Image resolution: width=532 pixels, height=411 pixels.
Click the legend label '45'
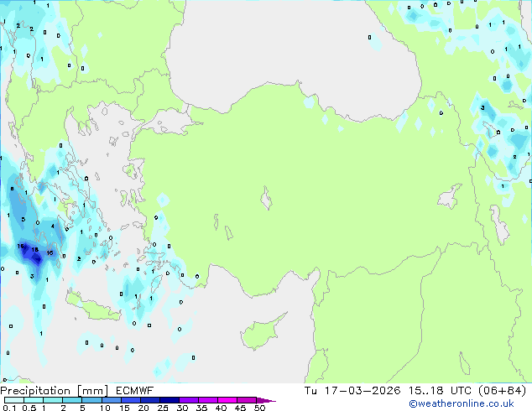coord(240,408)
